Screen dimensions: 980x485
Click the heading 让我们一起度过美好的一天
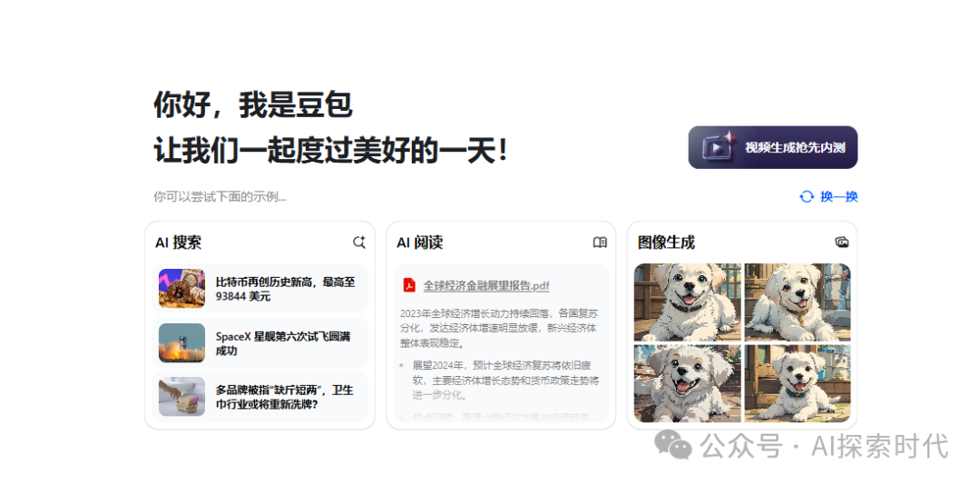[331, 151]
